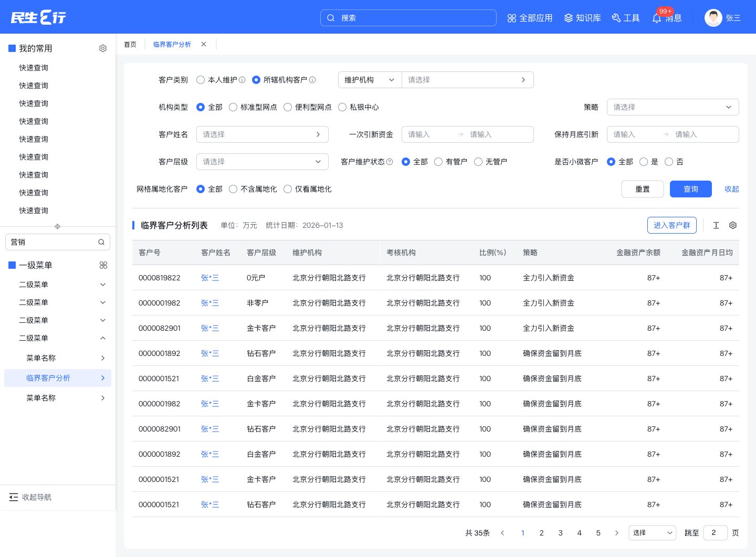This screenshot has width=756, height=557.
Task: Select 仅看属地化 grid option
Action: click(288, 189)
